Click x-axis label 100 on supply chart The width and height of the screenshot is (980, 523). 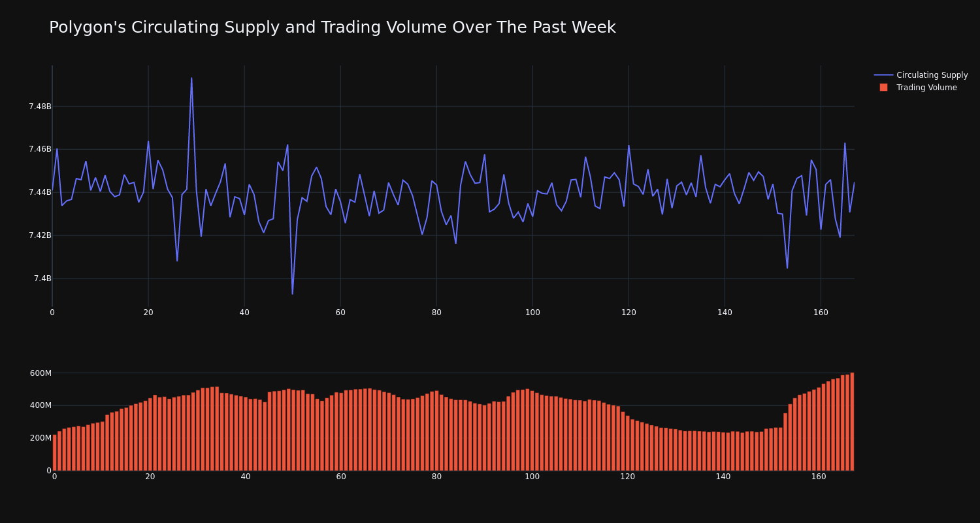pyautogui.click(x=532, y=312)
